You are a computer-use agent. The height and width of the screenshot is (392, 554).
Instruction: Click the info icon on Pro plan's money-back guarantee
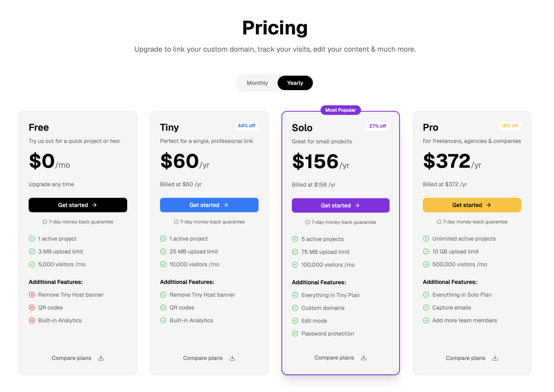coord(439,222)
